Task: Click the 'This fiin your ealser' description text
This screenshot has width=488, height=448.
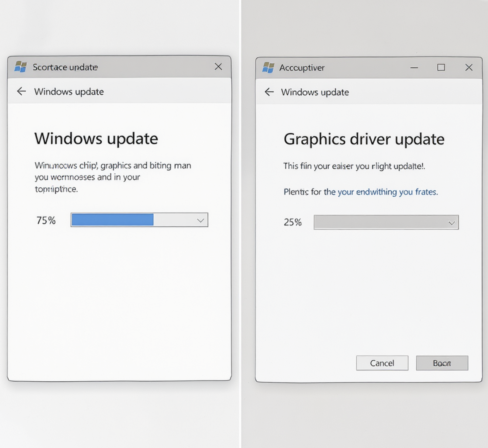Action: pos(354,166)
